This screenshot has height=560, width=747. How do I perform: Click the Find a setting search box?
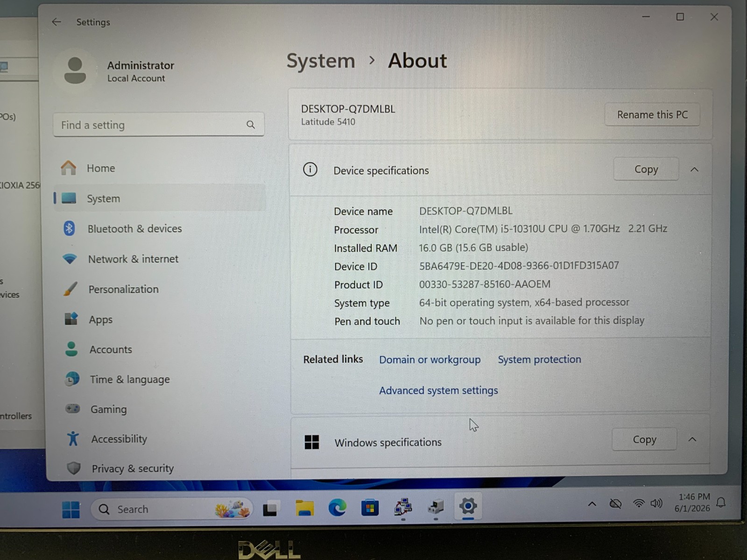pyautogui.click(x=159, y=125)
